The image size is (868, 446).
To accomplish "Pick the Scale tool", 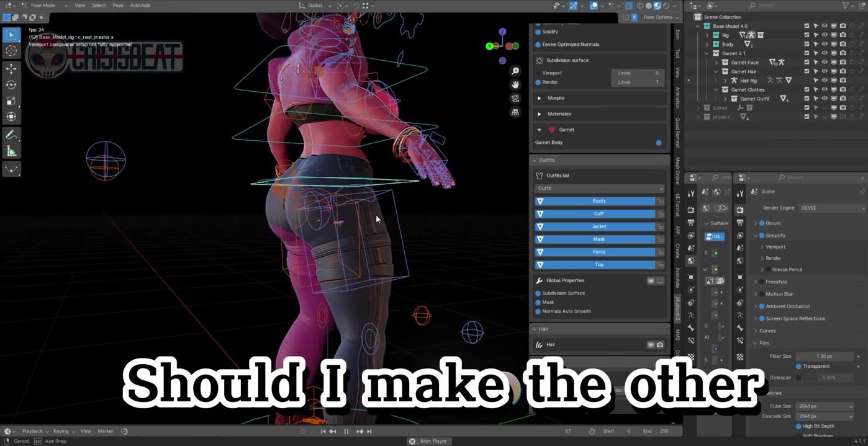I will point(11,100).
